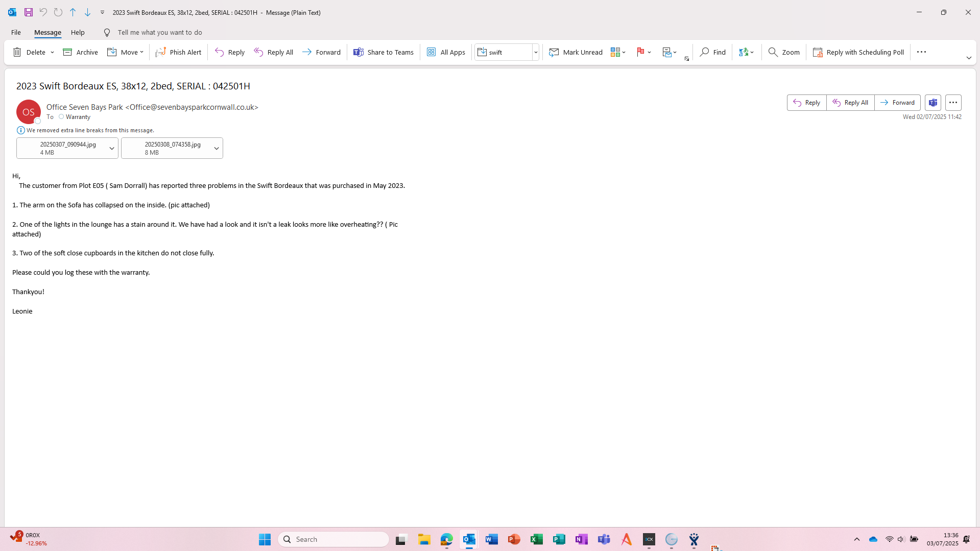This screenshot has width=980, height=551.
Task: Find text in the message
Action: pos(713,52)
